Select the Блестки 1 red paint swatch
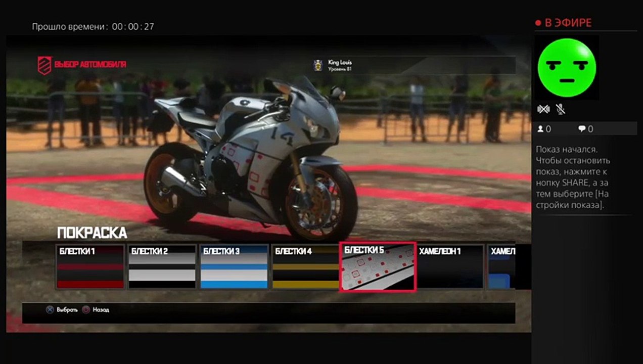Image resolution: width=643 pixels, height=364 pixels. coord(90,266)
